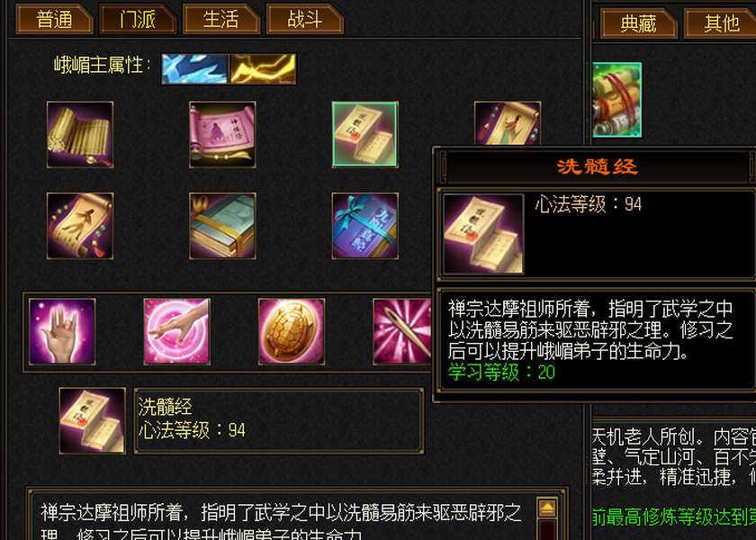The image size is (756, 540).
Task: Select the pink unrolled scroll skill icon
Action: 222,134
